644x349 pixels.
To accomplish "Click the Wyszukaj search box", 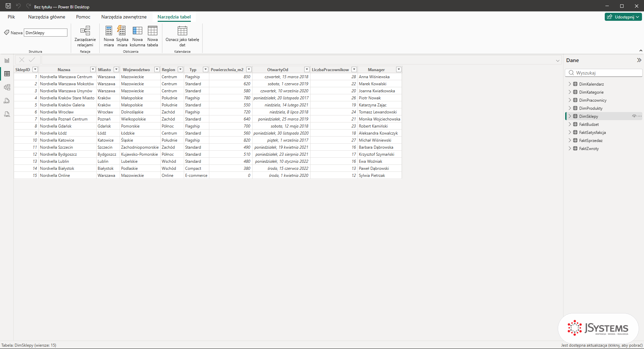I will click(x=604, y=73).
